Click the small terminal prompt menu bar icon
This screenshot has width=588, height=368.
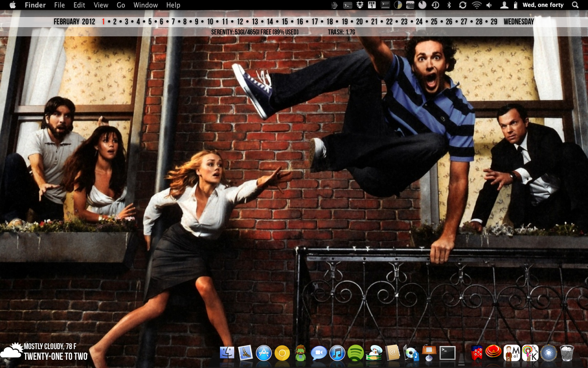point(348,5)
